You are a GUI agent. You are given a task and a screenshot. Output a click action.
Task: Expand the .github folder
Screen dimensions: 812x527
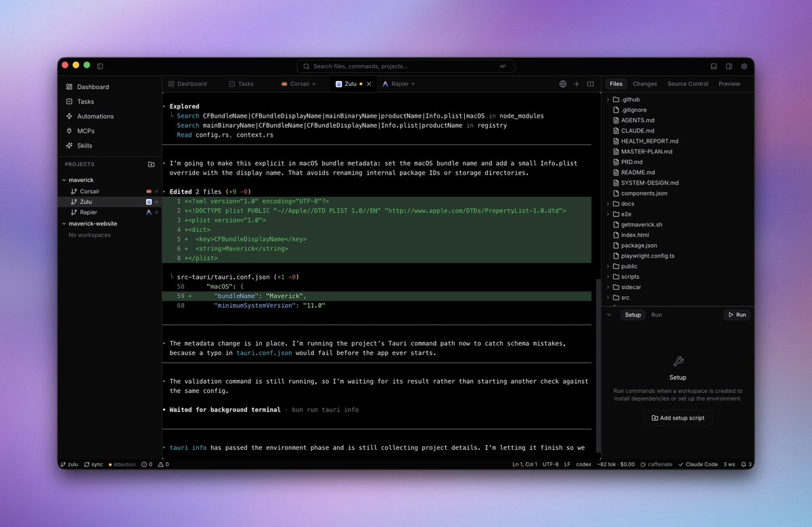[608, 99]
